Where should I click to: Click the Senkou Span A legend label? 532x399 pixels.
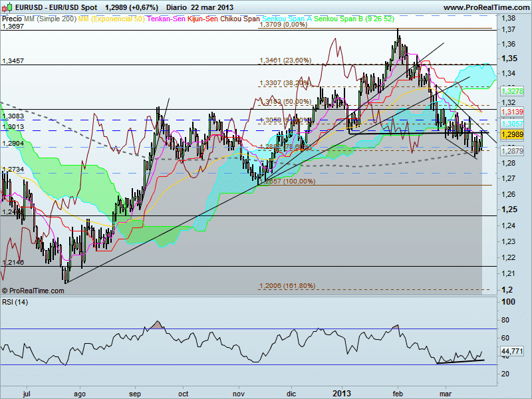pyautogui.click(x=287, y=19)
